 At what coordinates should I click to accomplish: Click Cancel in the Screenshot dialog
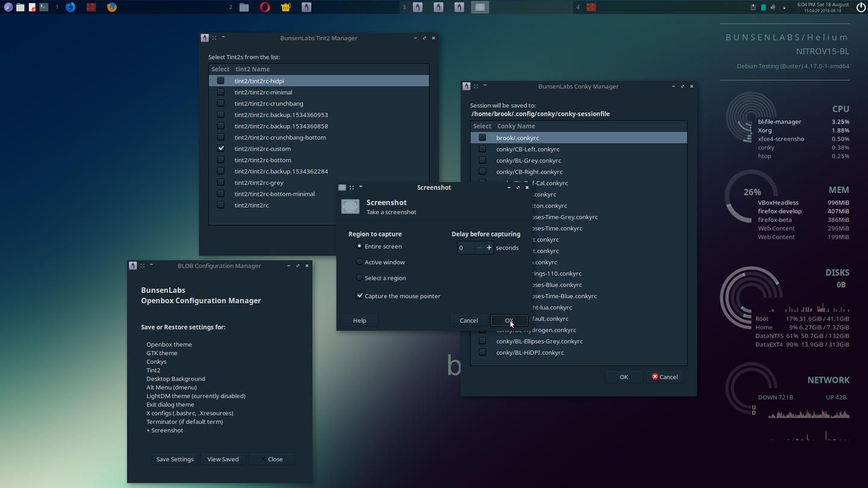coord(469,321)
